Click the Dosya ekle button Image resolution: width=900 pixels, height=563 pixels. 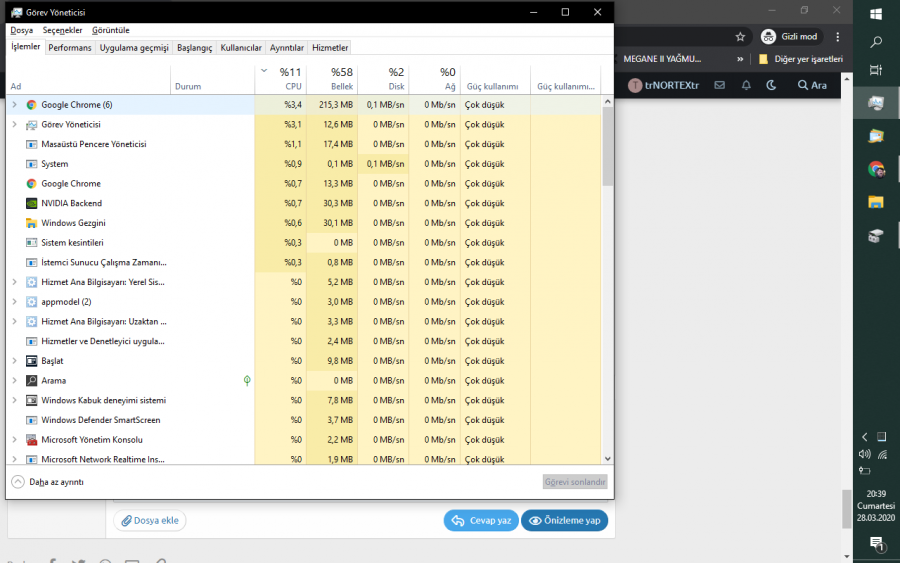[150, 521]
